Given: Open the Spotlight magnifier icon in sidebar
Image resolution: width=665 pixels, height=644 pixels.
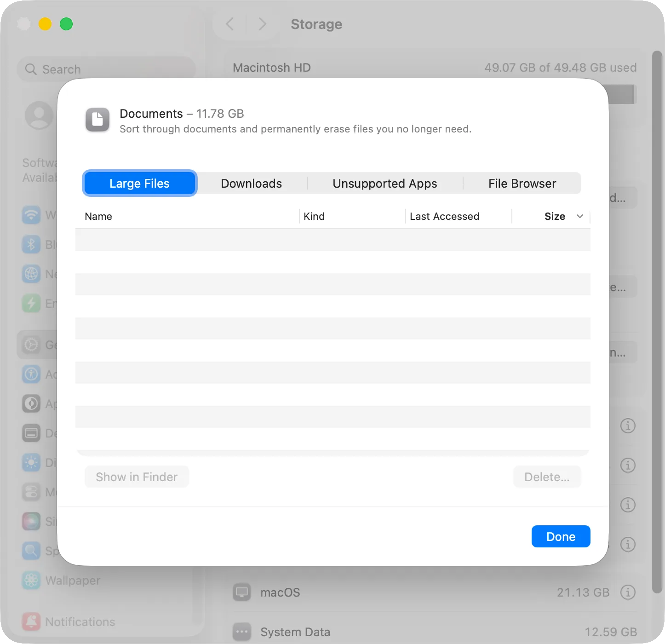Looking at the screenshot, I should pos(31,551).
